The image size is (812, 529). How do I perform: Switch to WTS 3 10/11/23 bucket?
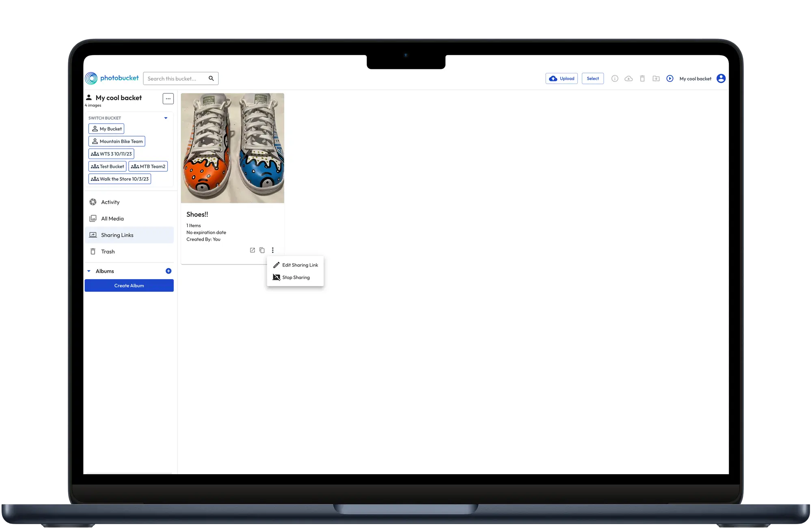click(x=111, y=154)
